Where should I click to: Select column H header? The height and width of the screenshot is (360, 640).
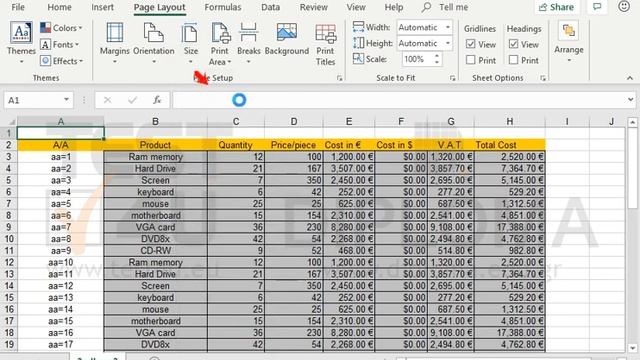(x=509, y=122)
